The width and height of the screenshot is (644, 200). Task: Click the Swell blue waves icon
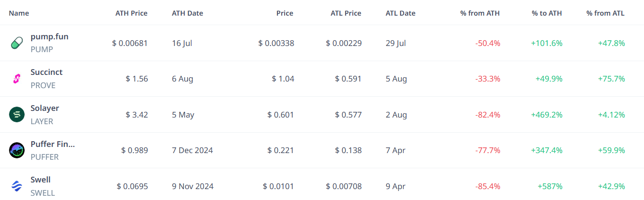[x=17, y=186]
